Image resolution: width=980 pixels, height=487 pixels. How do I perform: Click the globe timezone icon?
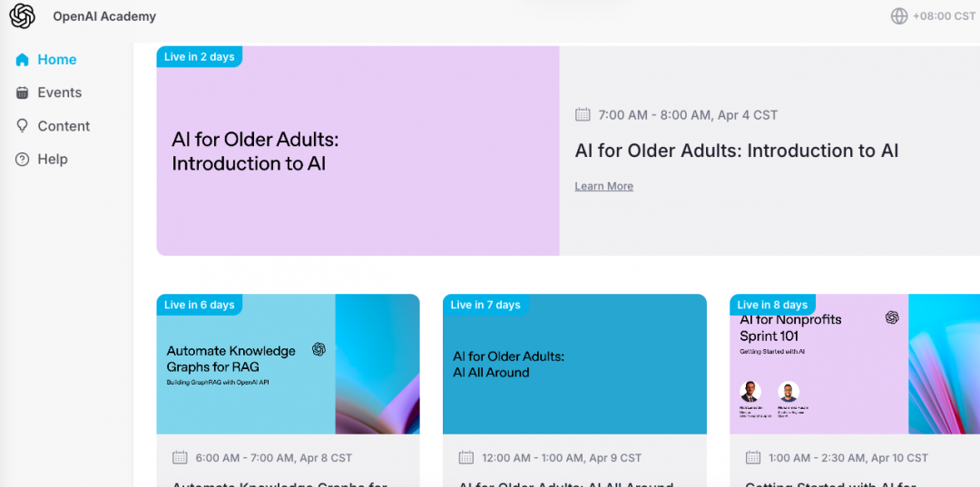click(x=899, y=16)
